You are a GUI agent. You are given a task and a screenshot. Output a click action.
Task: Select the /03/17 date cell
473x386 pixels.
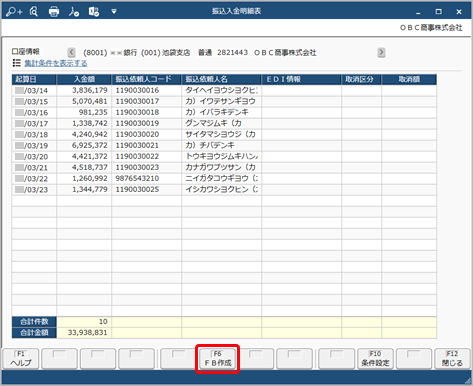(x=34, y=123)
